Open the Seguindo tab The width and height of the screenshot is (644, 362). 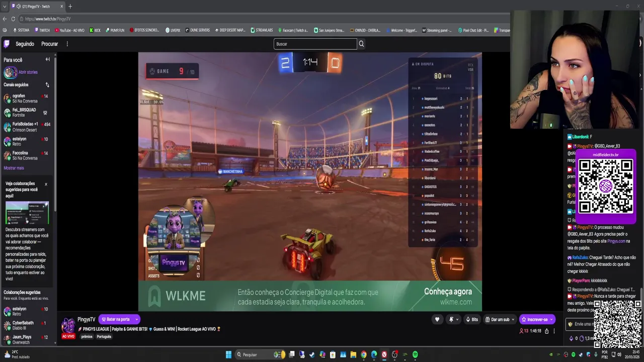coord(25,44)
